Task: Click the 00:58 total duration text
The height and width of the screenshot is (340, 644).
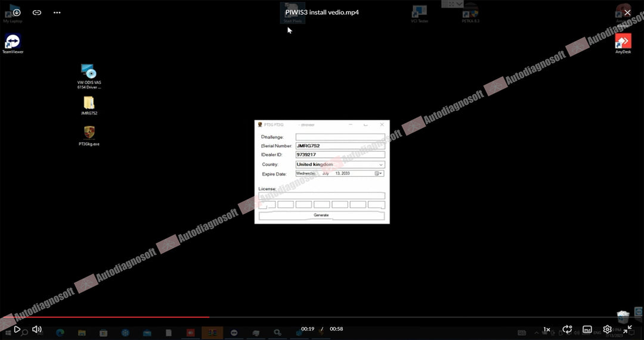Action: (x=336, y=329)
